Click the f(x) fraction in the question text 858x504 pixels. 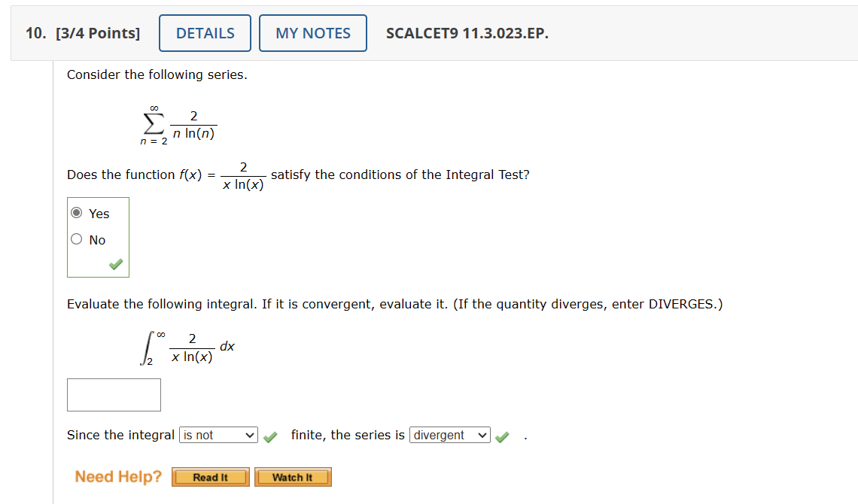coord(242,174)
